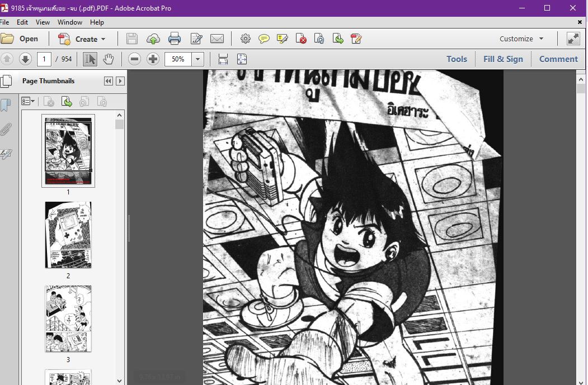
Task: Toggle the Page Thumbnails navigation panel
Action: (x=6, y=81)
